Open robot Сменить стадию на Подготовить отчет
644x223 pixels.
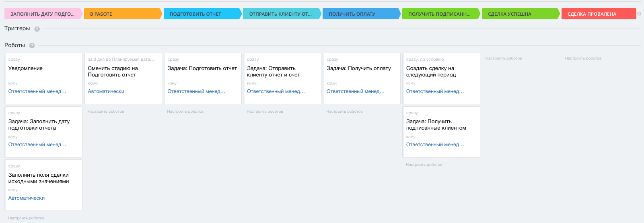(113, 72)
